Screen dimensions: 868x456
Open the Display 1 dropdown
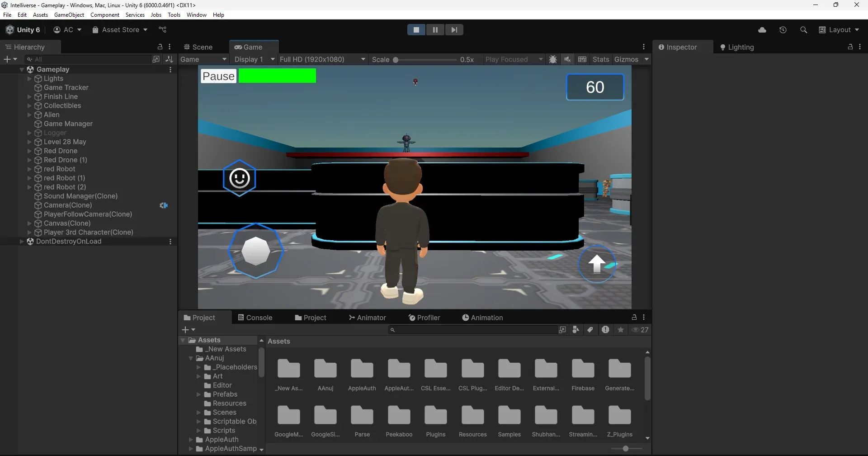pos(255,59)
